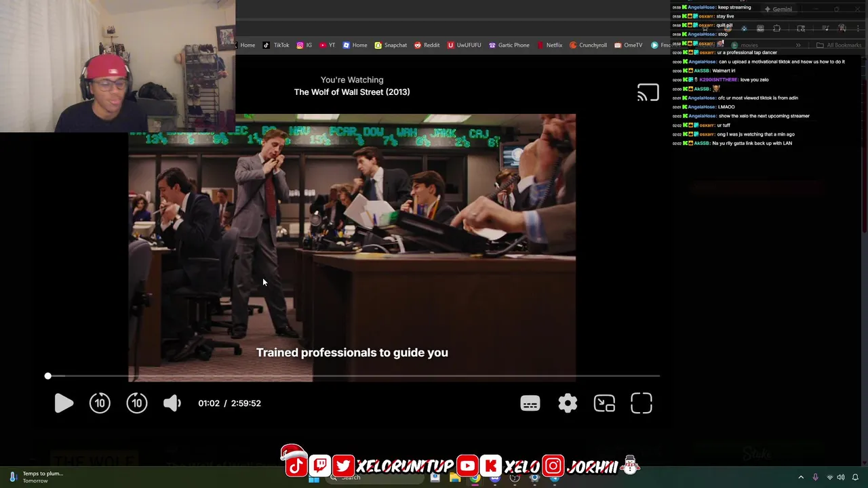
Task: Open the movies bookmark folder
Action: [x=744, y=45]
